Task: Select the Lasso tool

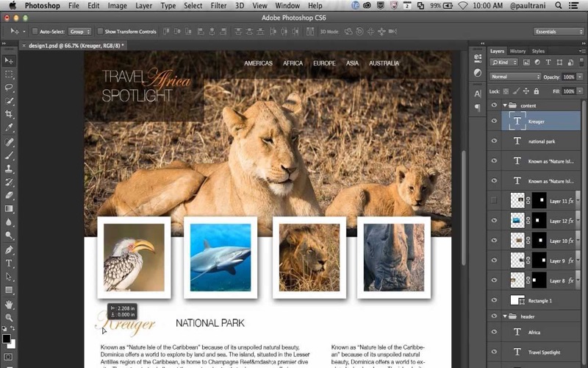Action: 9,88
